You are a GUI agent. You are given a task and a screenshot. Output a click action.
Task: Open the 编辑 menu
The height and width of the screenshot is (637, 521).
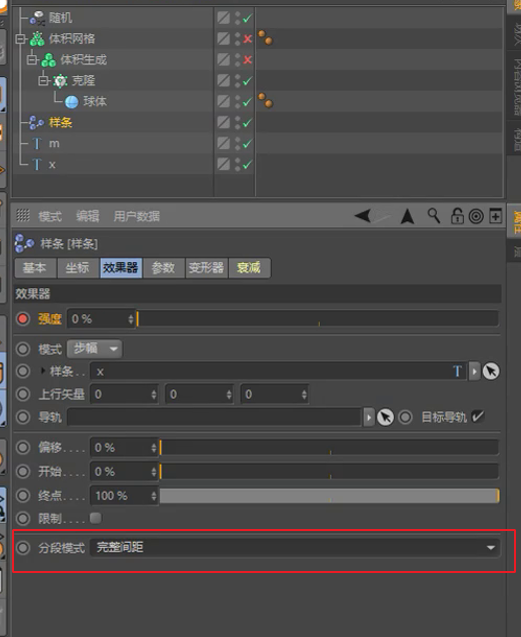point(87,217)
